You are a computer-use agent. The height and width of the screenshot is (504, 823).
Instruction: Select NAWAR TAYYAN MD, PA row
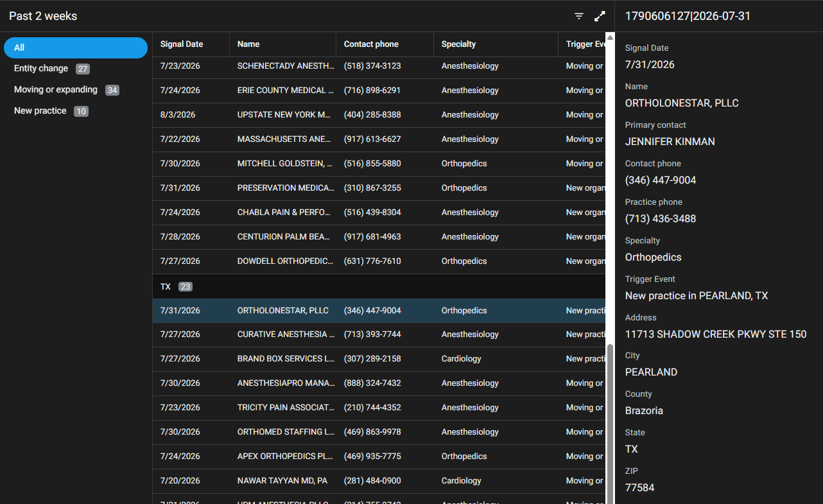click(379, 481)
